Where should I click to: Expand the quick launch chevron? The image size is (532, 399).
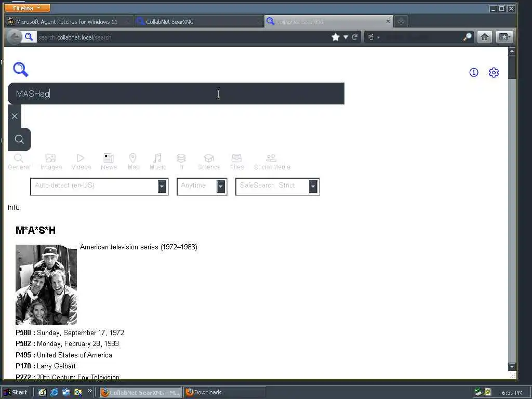click(x=89, y=391)
